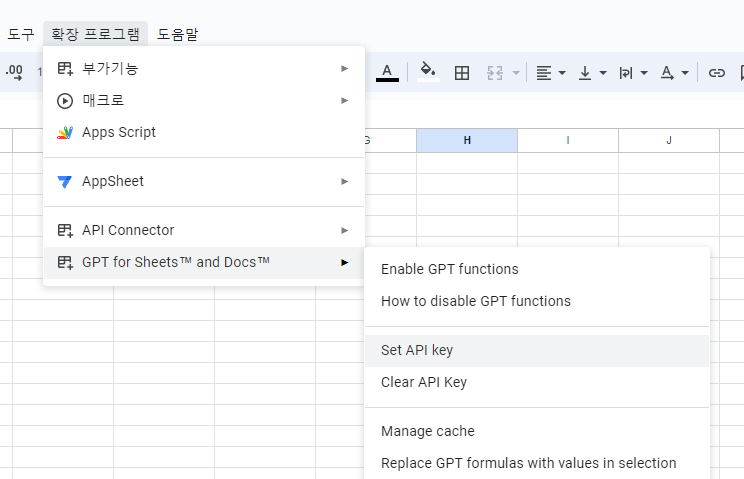
Task: Select How to disable GPT functions
Action: click(x=537, y=301)
